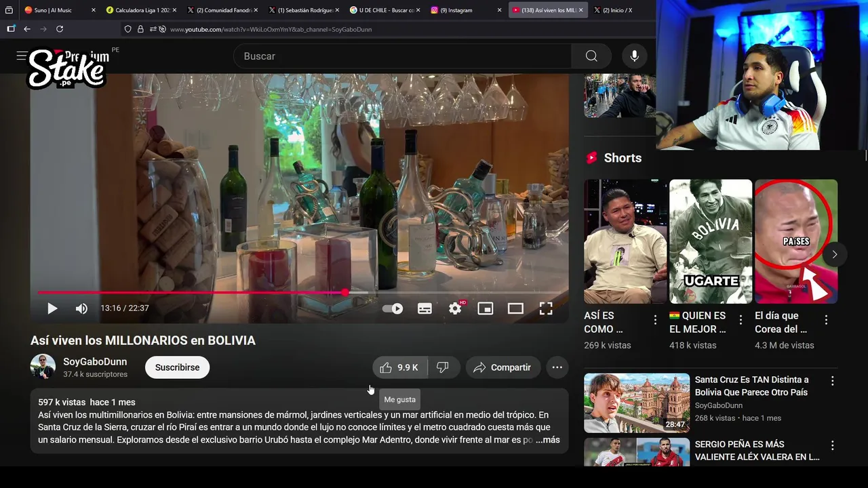
Task: Open the UGARTE Bolivia short thumbnail
Action: coord(711,241)
